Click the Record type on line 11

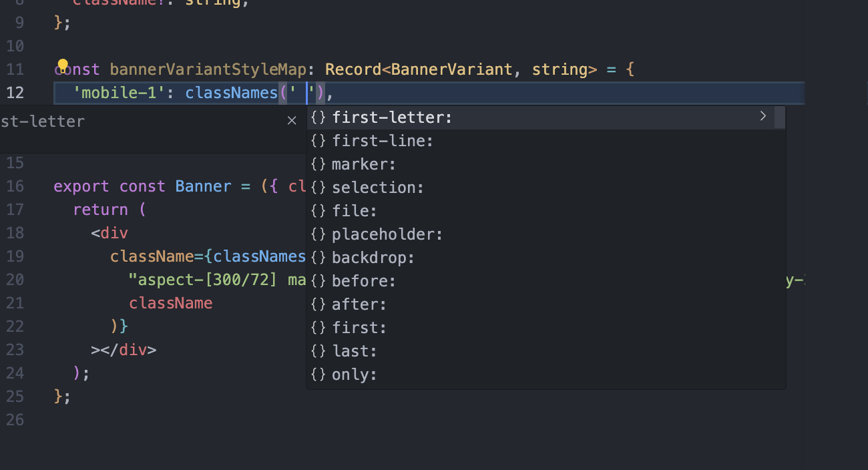[353, 69]
